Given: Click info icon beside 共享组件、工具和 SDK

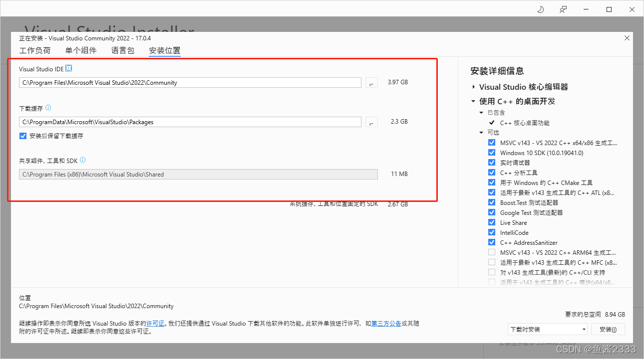Looking at the screenshot, I should (x=83, y=160).
